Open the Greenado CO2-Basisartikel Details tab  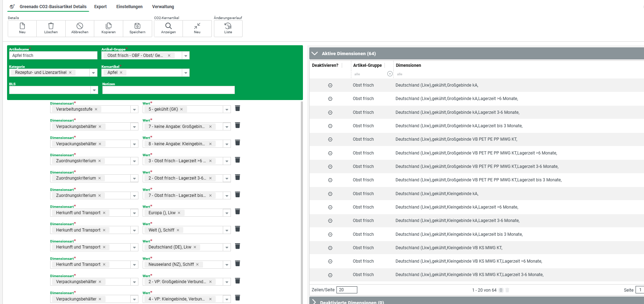[49, 7]
